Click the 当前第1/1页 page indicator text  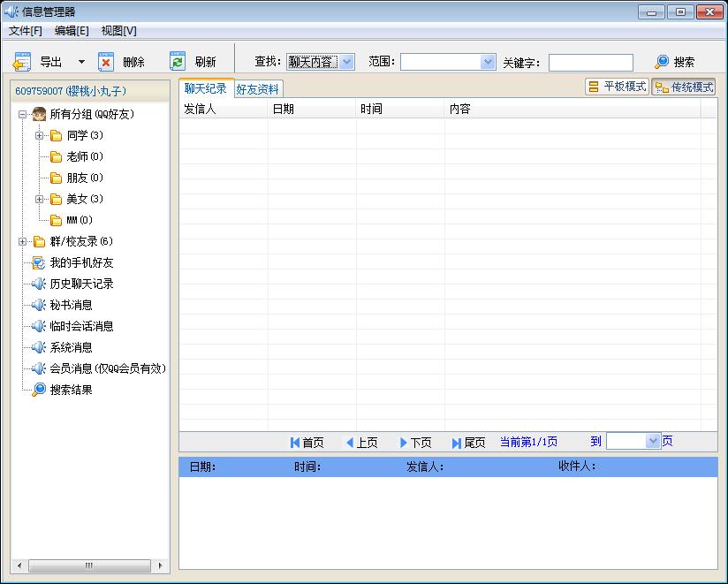pyautogui.click(x=528, y=442)
